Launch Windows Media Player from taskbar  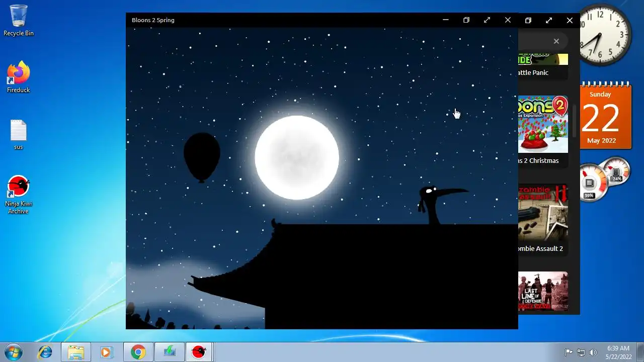tap(106, 352)
